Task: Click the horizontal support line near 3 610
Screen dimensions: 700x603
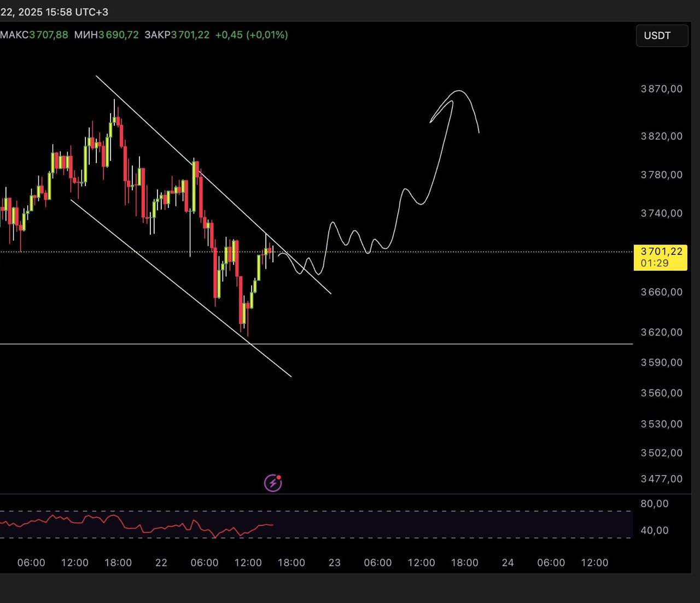Action: tap(316, 344)
